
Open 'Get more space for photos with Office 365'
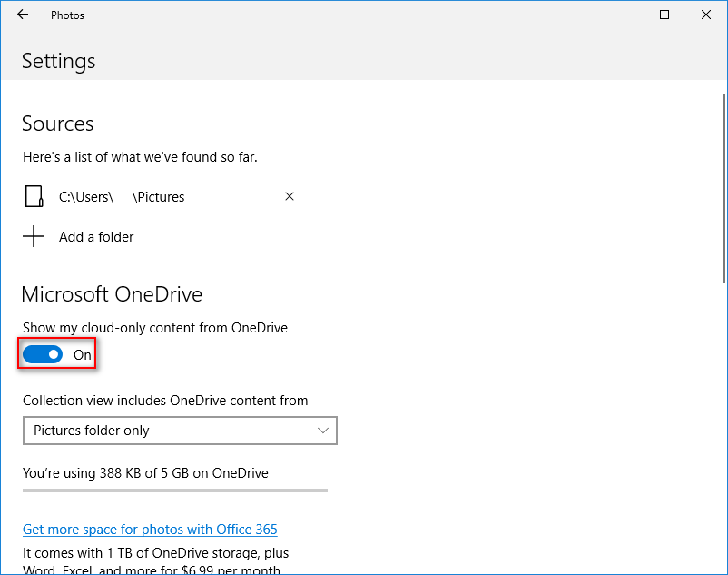(x=149, y=529)
